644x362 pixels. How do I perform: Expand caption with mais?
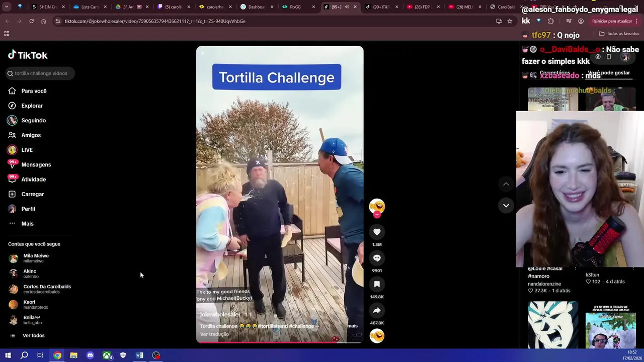352,326
